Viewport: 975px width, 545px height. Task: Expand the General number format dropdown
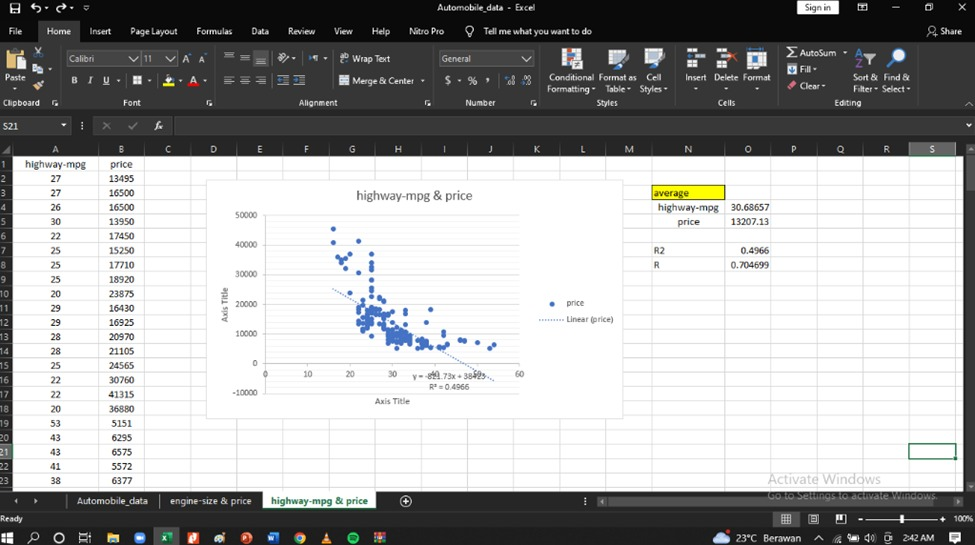526,58
